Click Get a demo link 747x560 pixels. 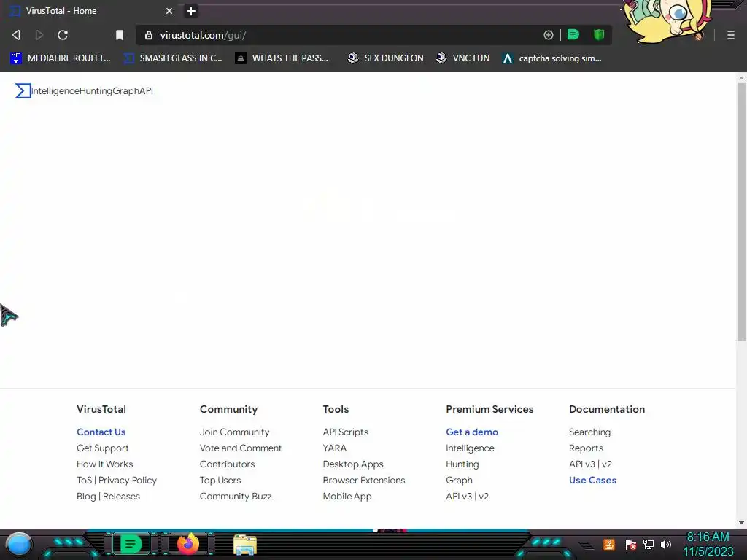point(472,432)
